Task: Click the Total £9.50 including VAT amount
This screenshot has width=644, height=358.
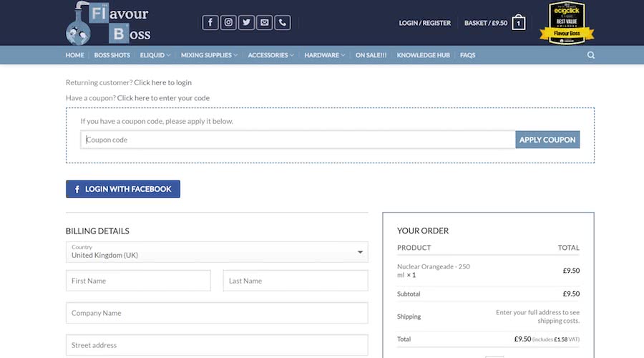Action: pos(547,339)
